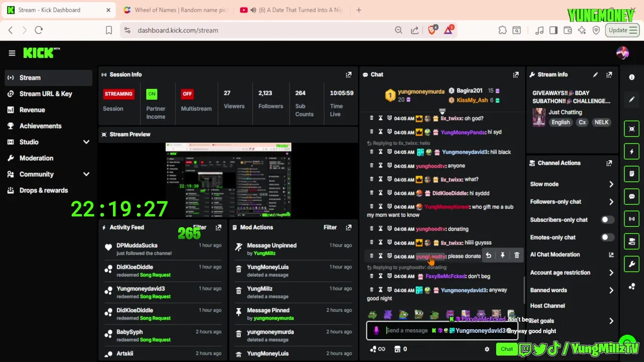Send the message with the Chat button

(507, 349)
